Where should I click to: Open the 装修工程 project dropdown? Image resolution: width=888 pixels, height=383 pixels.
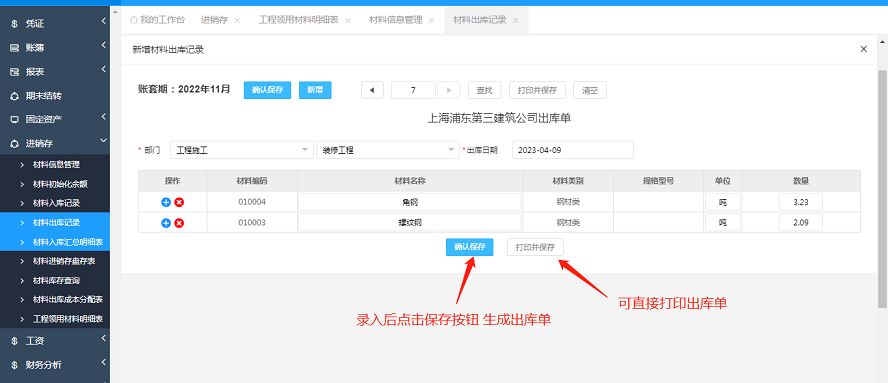pos(388,150)
